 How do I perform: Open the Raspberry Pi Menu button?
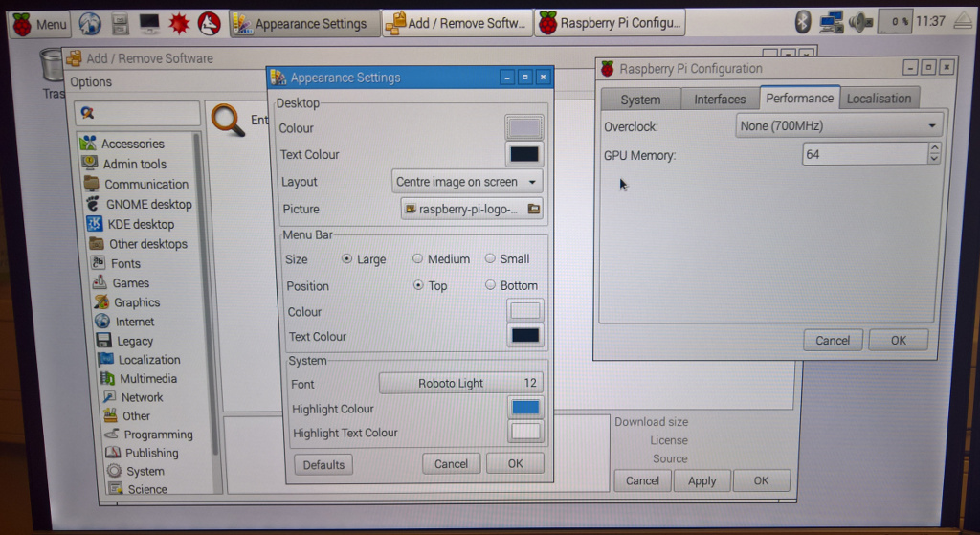pos(39,24)
